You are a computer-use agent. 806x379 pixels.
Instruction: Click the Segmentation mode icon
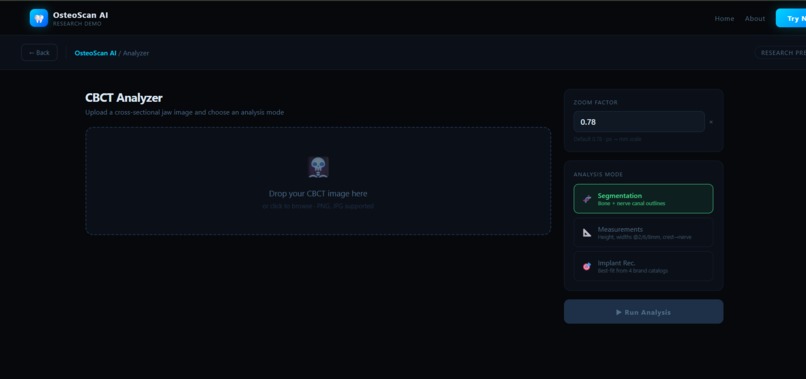(587, 199)
